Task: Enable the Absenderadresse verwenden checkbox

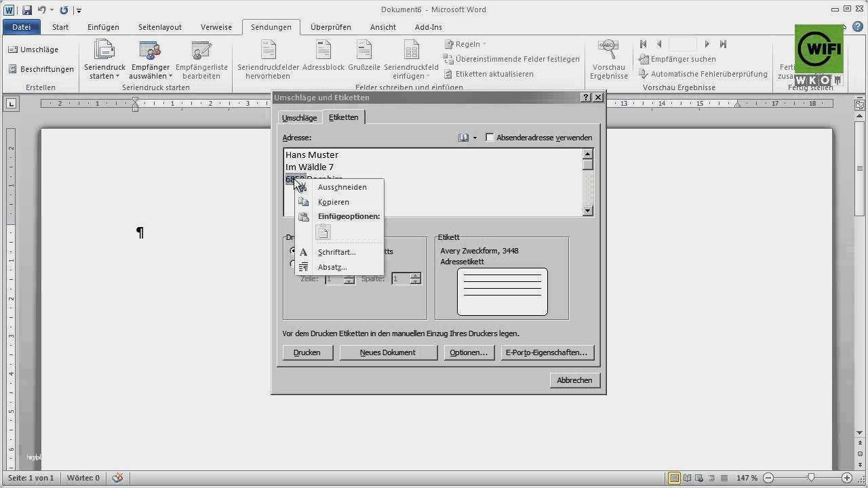Action: pos(490,138)
